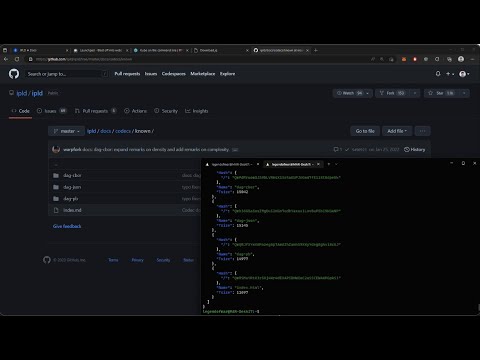The image size is (480, 360).
Task: Open the Watch options dropdown
Action: click(x=352, y=93)
